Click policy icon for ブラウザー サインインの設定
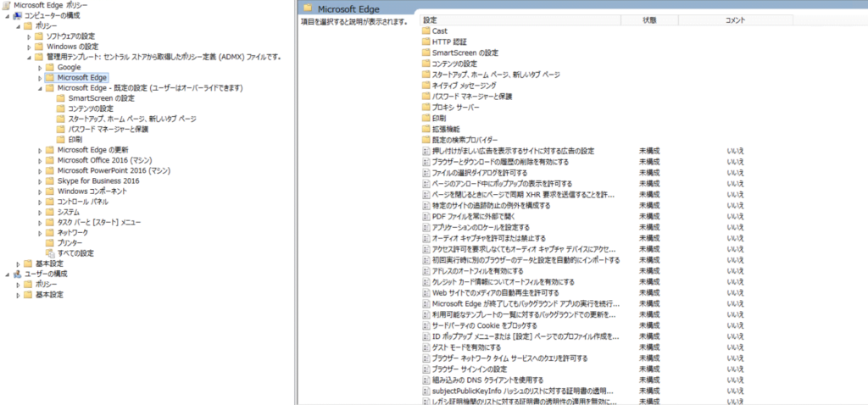Screen dimensions: 868x405 pos(426,369)
